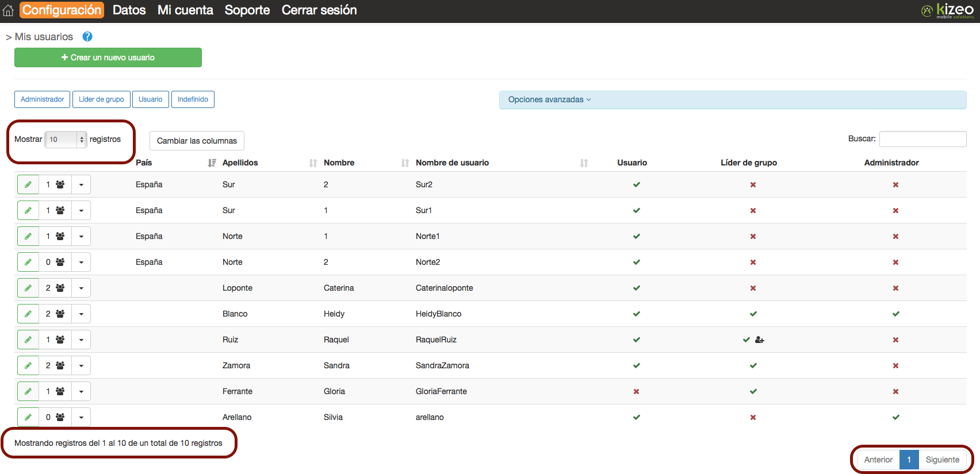Image resolution: width=980 pixels, height=474 pixels.
Task: Filter users by Indefinido
Action: tap(193, 99)
